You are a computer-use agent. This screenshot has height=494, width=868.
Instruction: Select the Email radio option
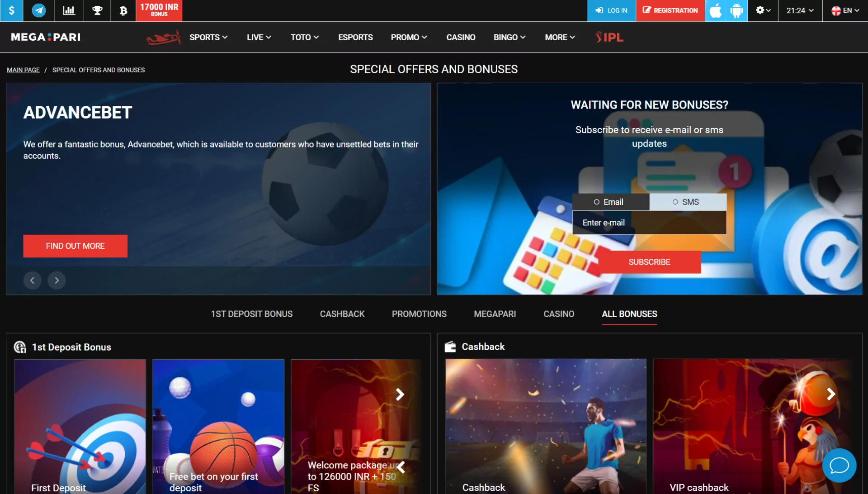[x=611, y=202]
